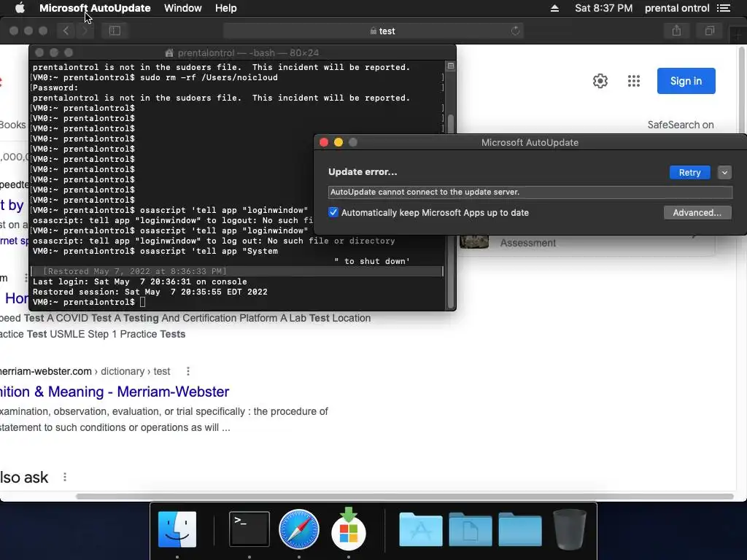Click the Terminal window home folder icon
The image size is (747, 560).
pyautogui.click(x=169, y=52)
